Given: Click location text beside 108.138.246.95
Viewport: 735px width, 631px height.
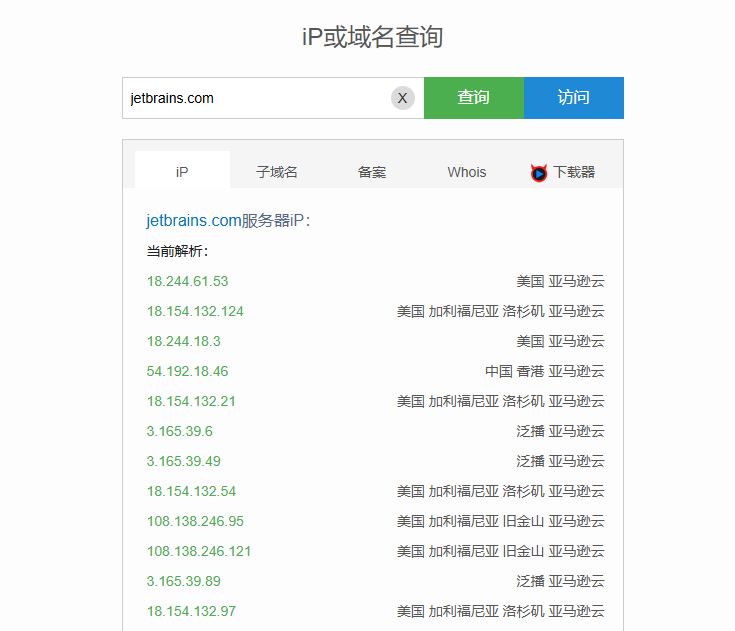Looking at the screenshot, I should (501, 521).
